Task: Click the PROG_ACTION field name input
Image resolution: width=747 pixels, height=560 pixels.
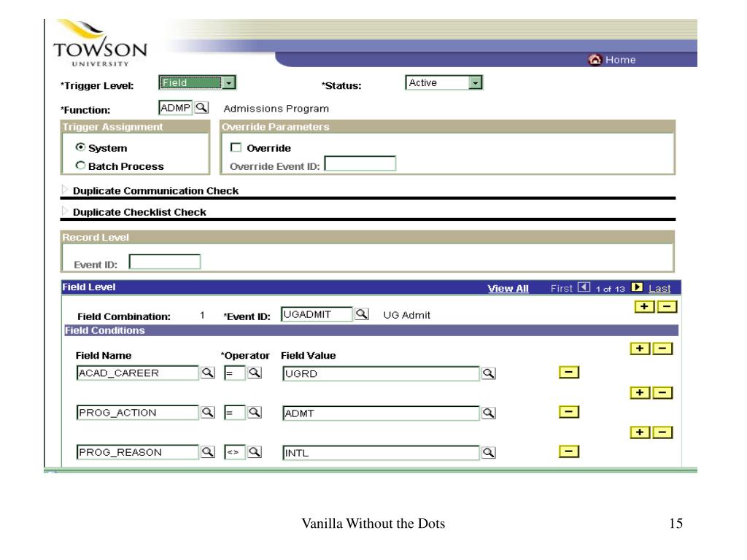Action: click(x=138, y=413)
